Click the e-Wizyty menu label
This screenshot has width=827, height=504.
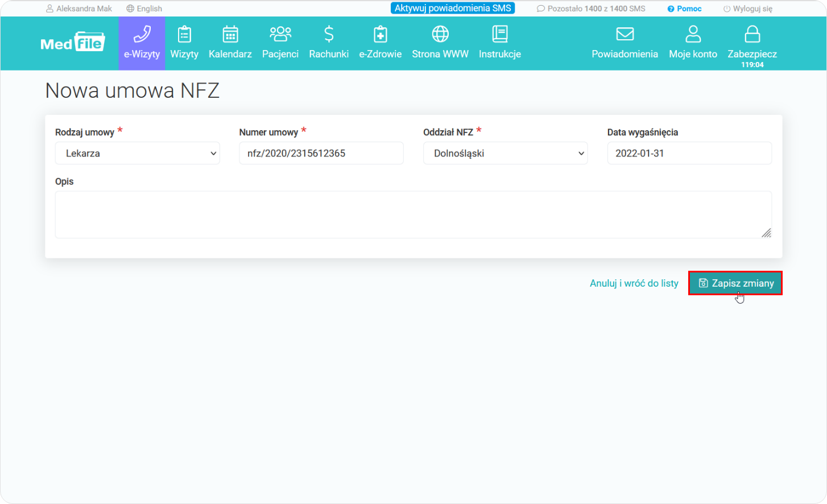point(142,54)
